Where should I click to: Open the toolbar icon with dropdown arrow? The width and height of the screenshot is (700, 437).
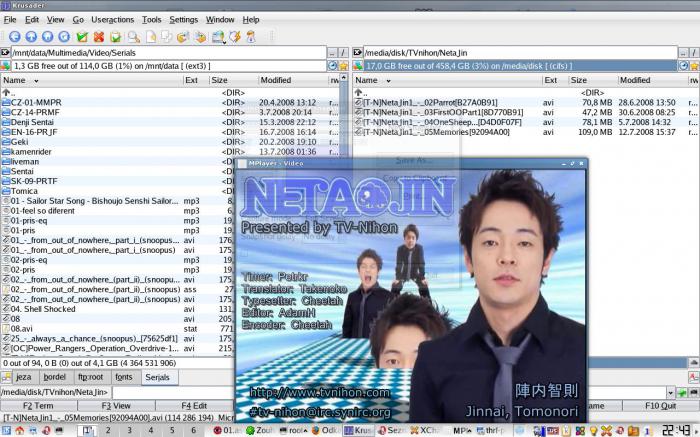(218, 37)
